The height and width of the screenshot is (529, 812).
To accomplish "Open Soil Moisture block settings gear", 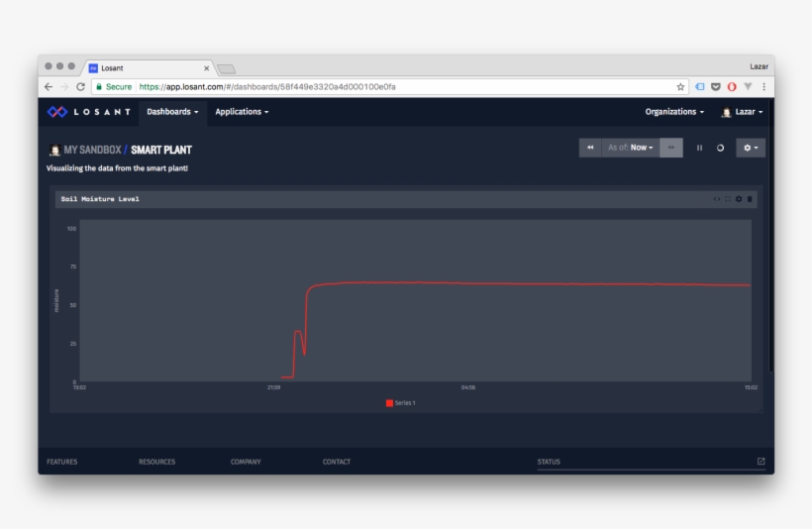I will 739,199.
